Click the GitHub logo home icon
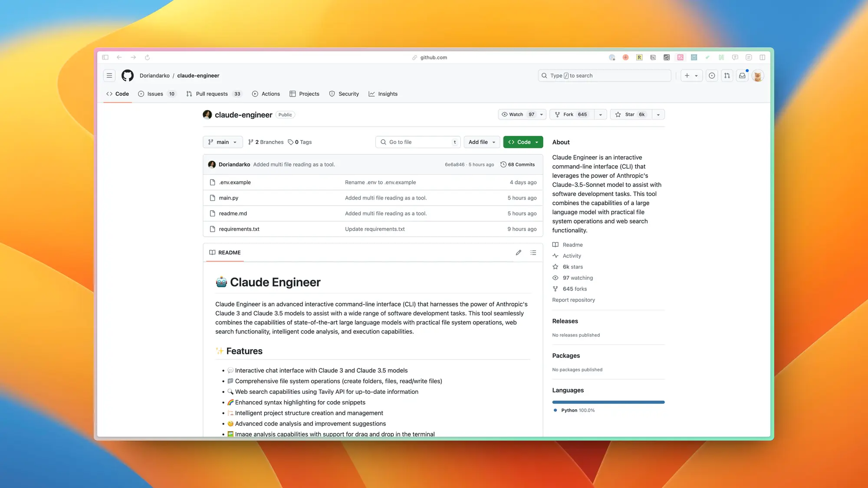 [x=127, y=75]
